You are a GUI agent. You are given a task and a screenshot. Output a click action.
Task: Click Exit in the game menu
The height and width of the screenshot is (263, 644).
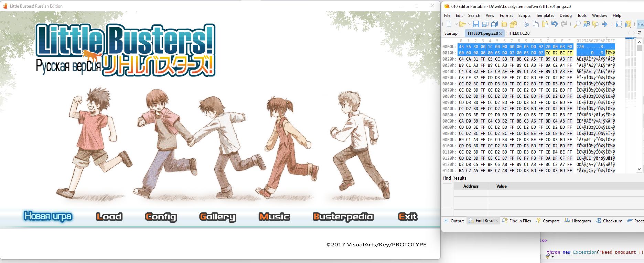[408, 217]
